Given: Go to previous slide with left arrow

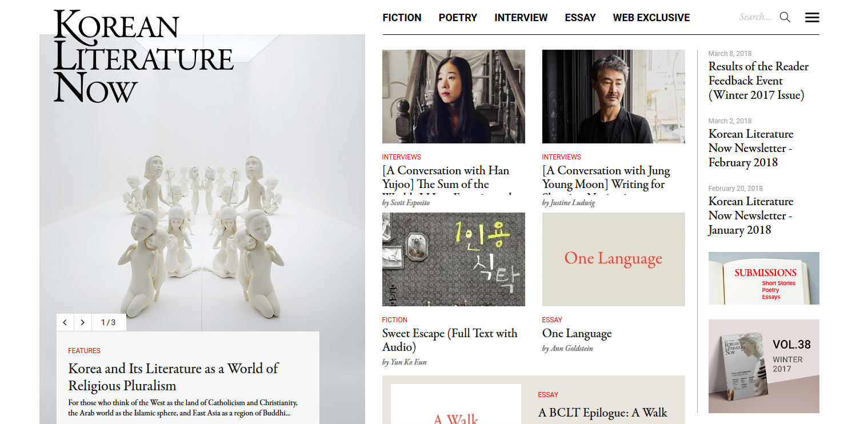Looking at the screenshot, I should tap(65, 322).
